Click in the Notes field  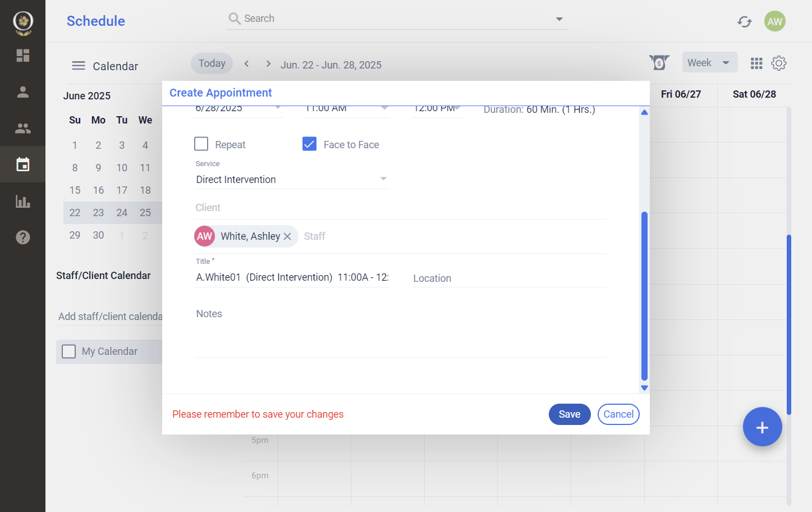tap(401, 331)
